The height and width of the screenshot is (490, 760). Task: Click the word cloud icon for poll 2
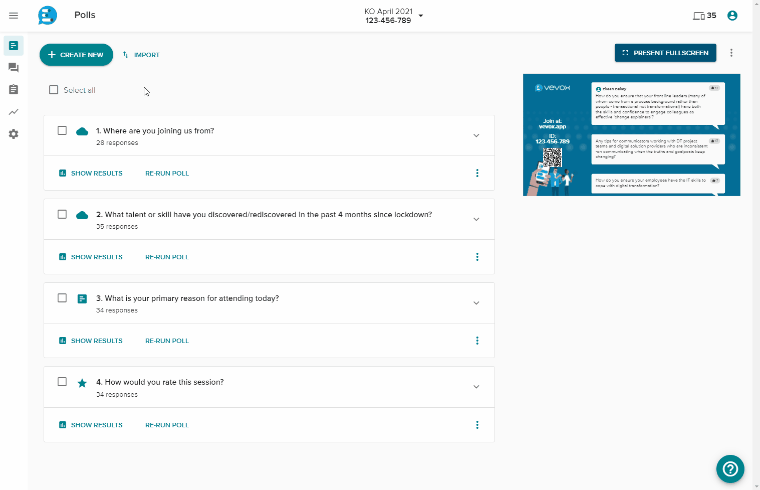82,215
